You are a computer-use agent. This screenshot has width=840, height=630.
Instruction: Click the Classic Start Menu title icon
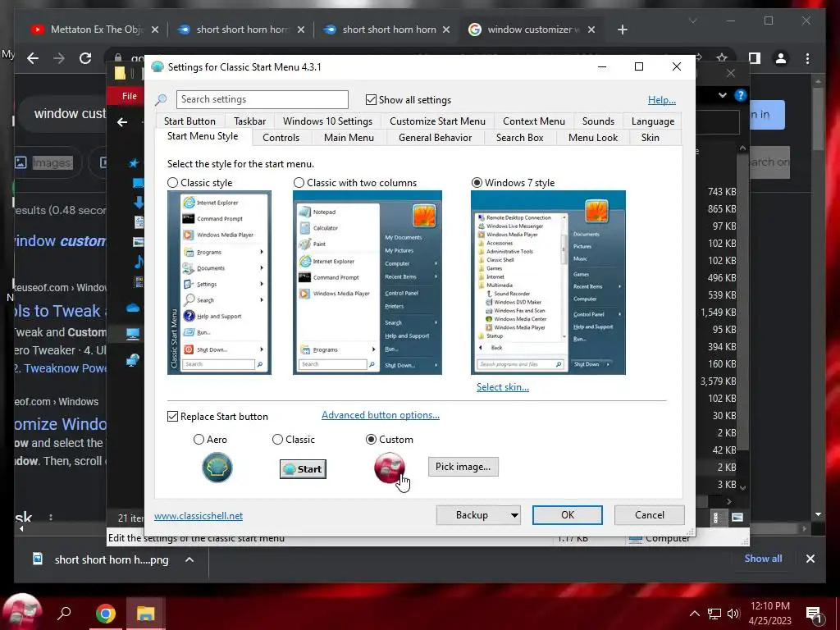(x=157, y=67)
